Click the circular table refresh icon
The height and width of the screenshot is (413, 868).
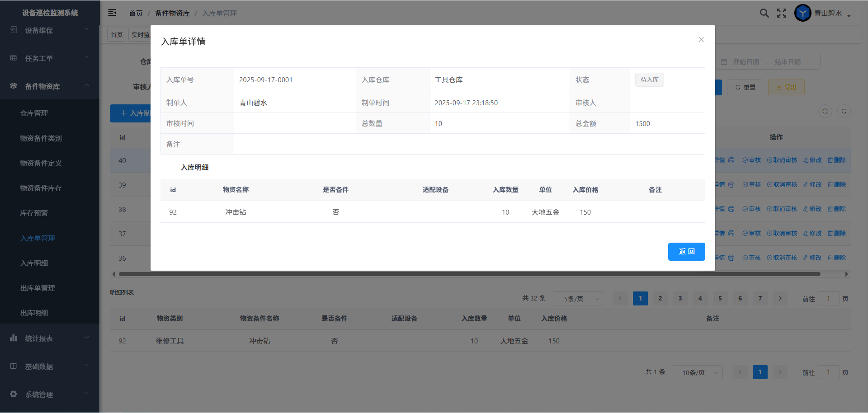844,112
